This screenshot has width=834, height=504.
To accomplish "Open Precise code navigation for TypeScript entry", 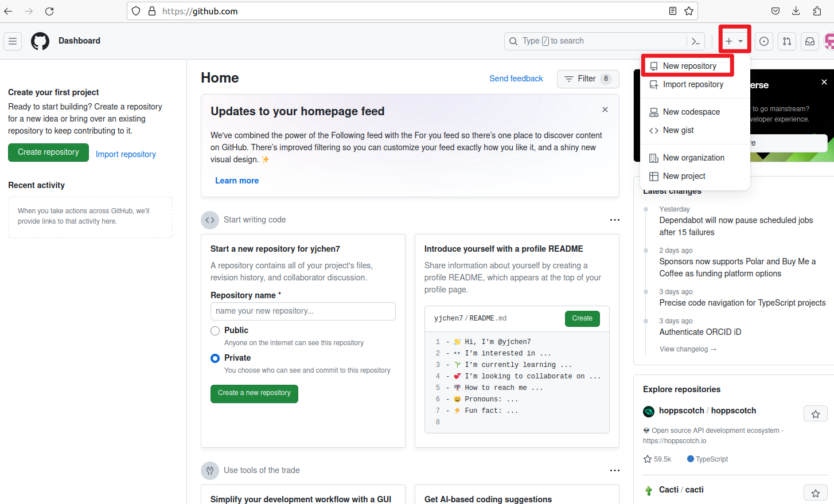I will pyautogui.click(x=742, y=303).
